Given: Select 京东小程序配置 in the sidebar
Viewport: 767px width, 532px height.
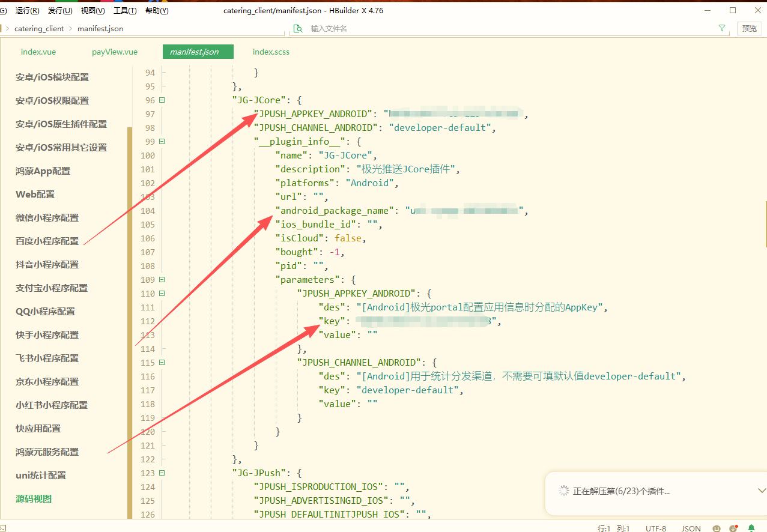Looking at the screenshot, I should [x=47, y=382].
